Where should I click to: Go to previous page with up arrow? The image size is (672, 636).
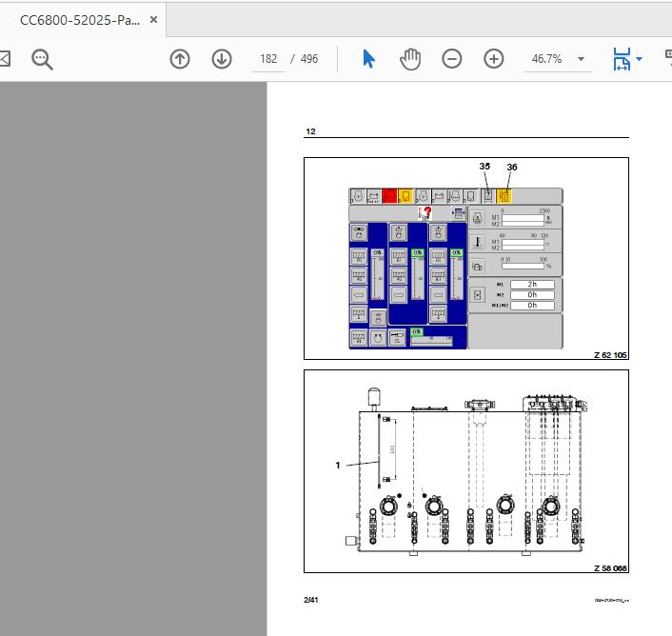[x=180, y=59]
